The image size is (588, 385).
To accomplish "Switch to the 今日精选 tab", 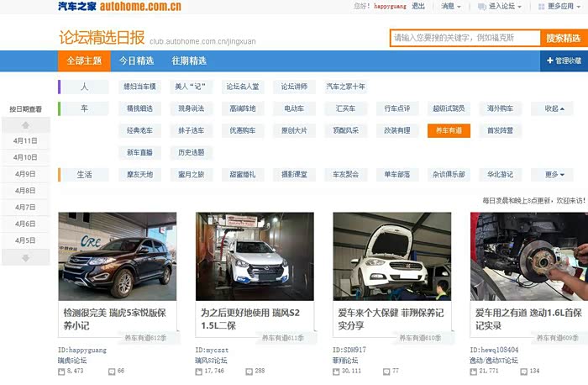I will [136, 61].
